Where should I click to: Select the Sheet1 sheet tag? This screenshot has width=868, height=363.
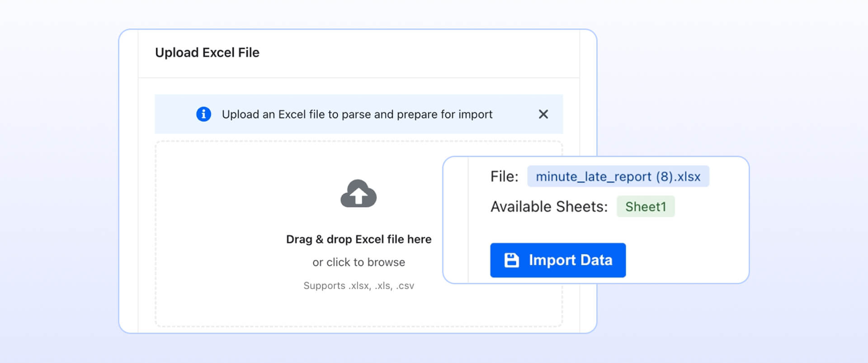646,206
